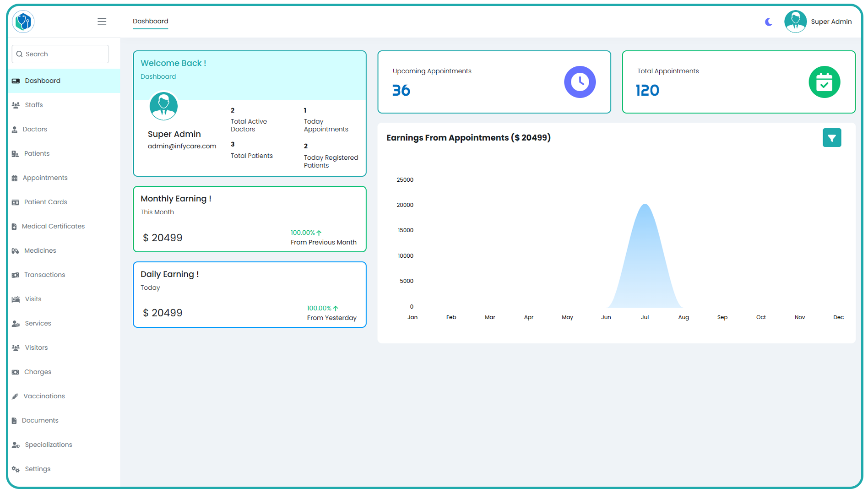Image resolution: width=868 pixels, height=494 pixels.
Task: Click the InfyCare logo in the header
Action: (x=23, y=22)
